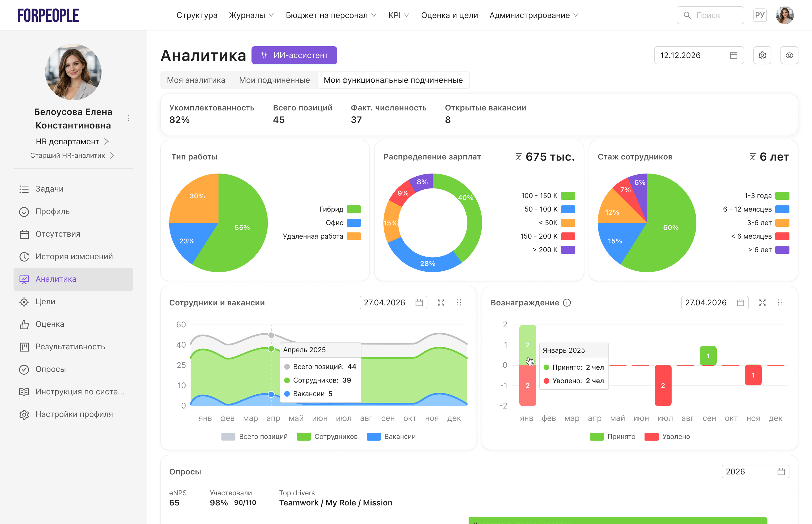Select the Моя аналитика tab
Screen dimensions: 812x524
pos(196,80)
